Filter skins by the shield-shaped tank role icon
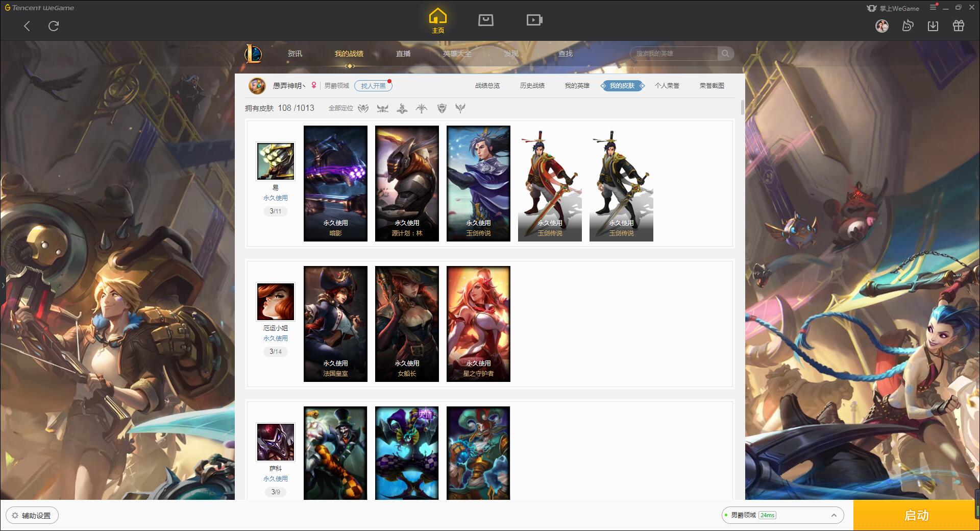980x531 pixels. click(442, 108)
